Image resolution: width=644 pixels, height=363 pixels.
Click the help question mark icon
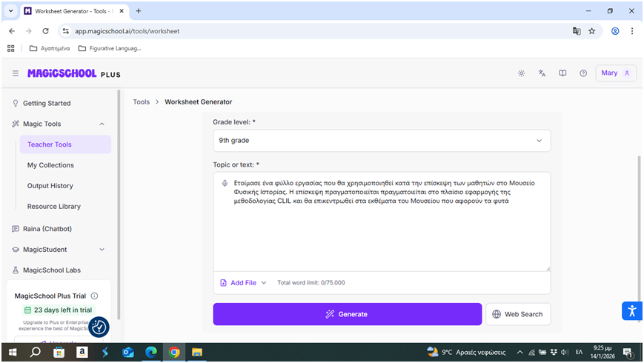point(583,73)
